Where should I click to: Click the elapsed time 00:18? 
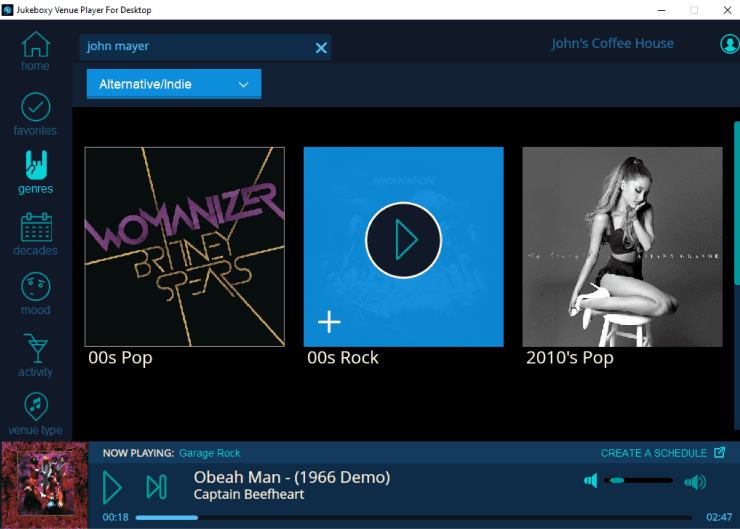pos(116,517)
